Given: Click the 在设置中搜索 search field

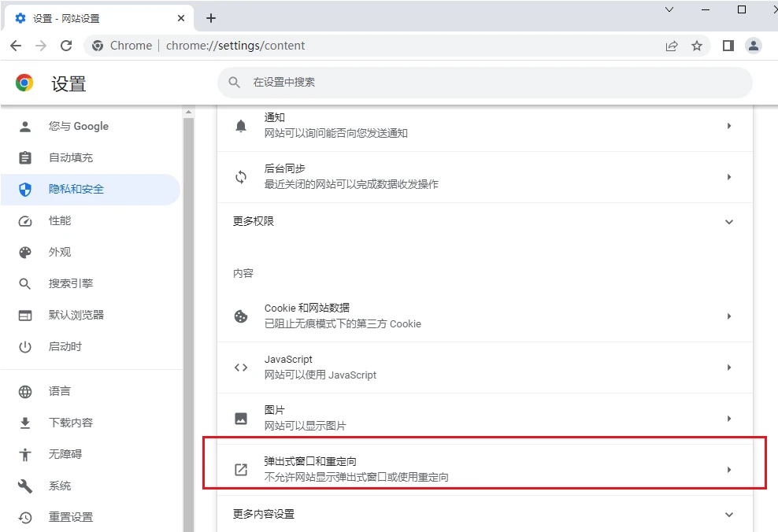Looking at the screenshot, I should point(484,82).
